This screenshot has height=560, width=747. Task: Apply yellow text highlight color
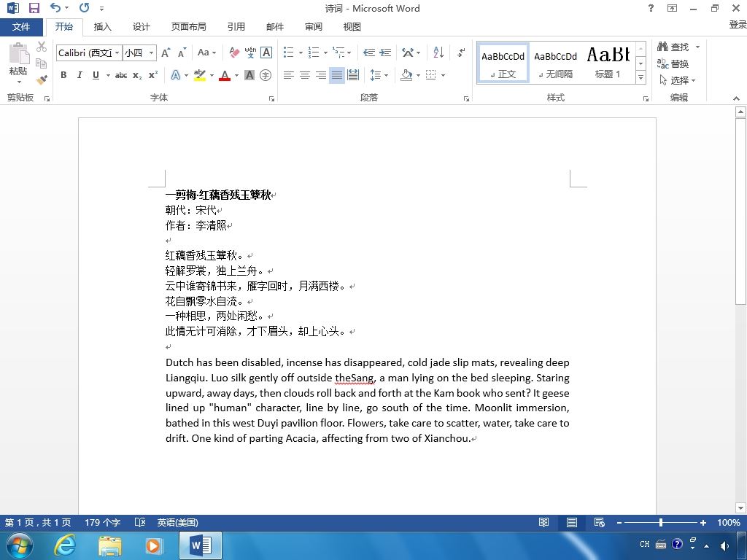tap(200, 75)
